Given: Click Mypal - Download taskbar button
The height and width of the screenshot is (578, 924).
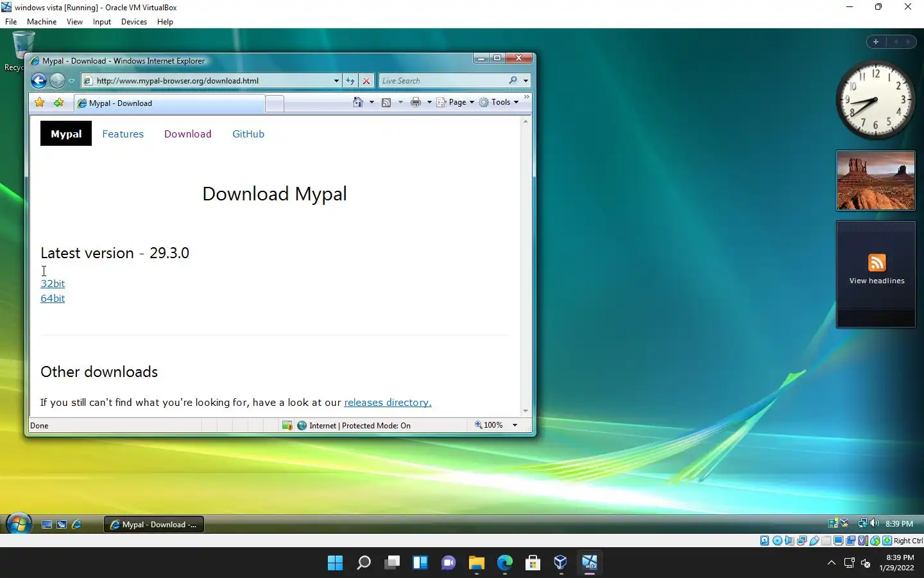Looking at the screenshot, I should [154, 524].
